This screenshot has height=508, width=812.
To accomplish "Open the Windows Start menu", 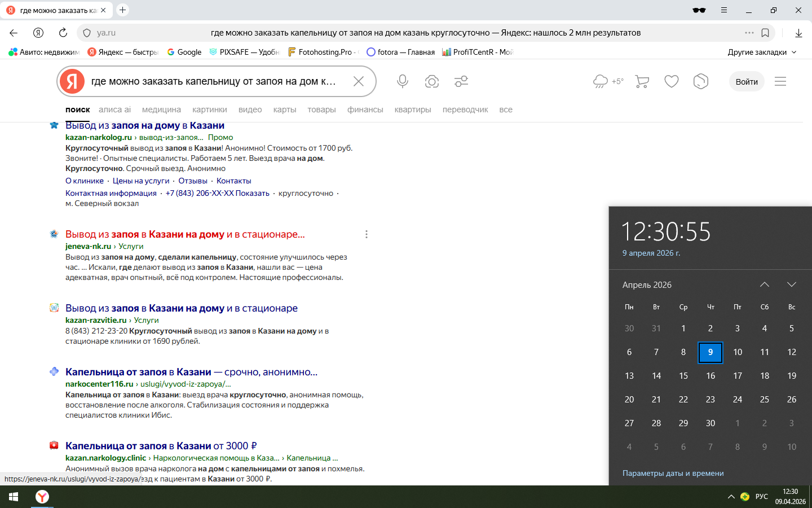I will [14, 497].
